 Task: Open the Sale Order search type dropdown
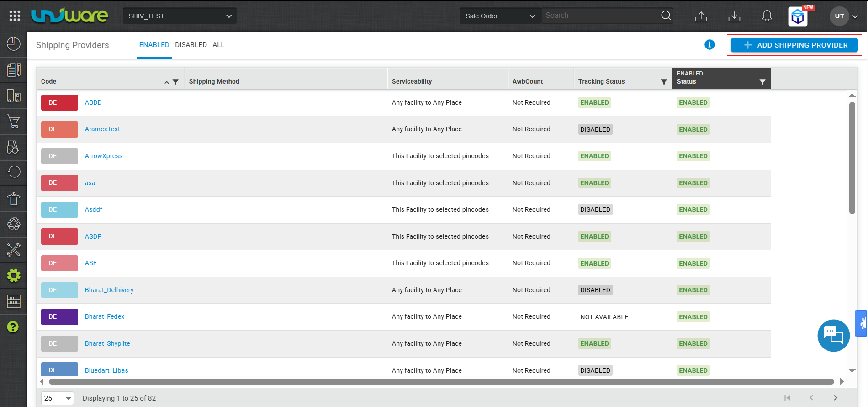(x=500, y=16)
